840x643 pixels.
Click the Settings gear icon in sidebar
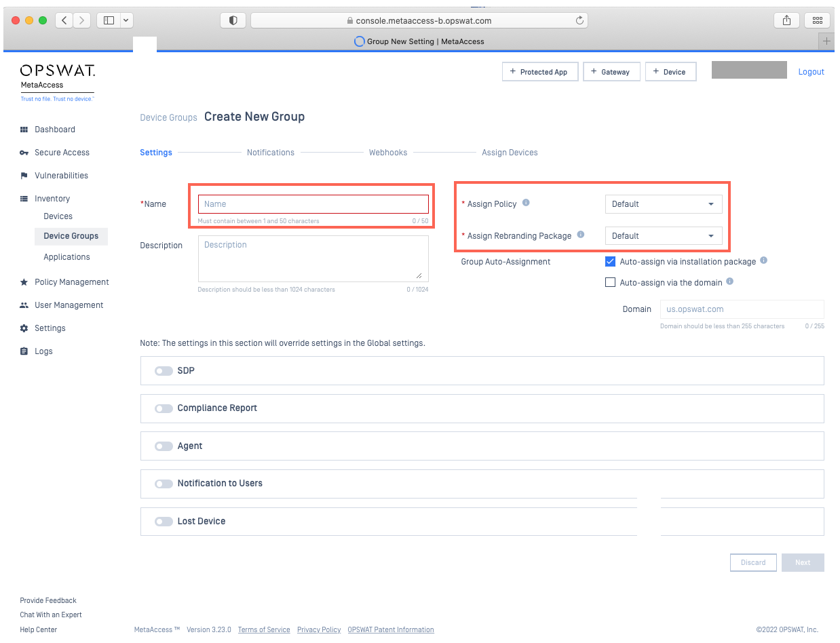tap(24, 328)
